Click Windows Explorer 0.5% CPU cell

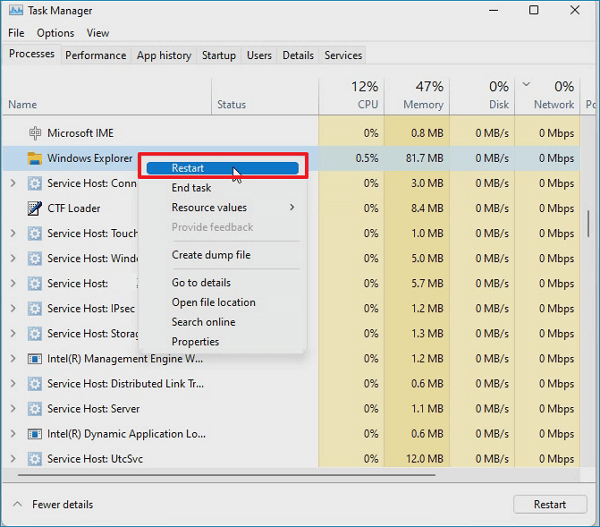click(x=351, y=158)
